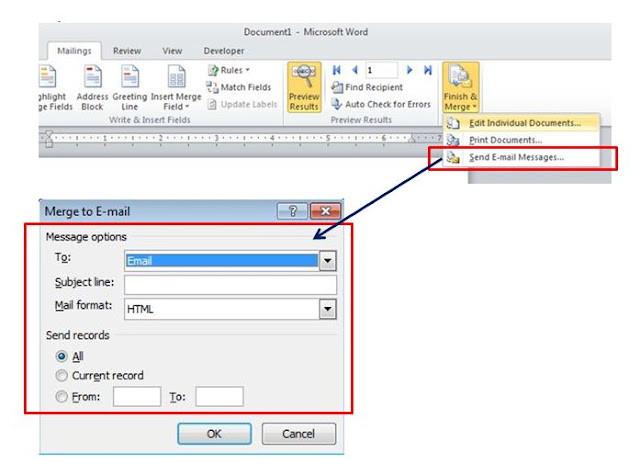The image size is (640, 476).
Task: Open the To field dropdown arrow
Action: pos(328,261)
